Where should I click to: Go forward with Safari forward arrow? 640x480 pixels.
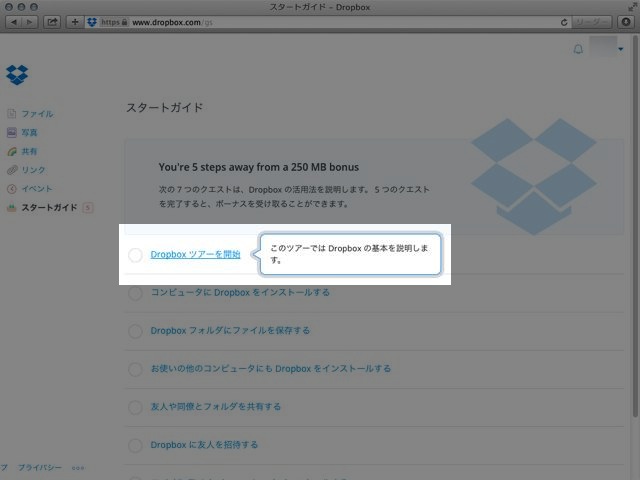point(30,22)
